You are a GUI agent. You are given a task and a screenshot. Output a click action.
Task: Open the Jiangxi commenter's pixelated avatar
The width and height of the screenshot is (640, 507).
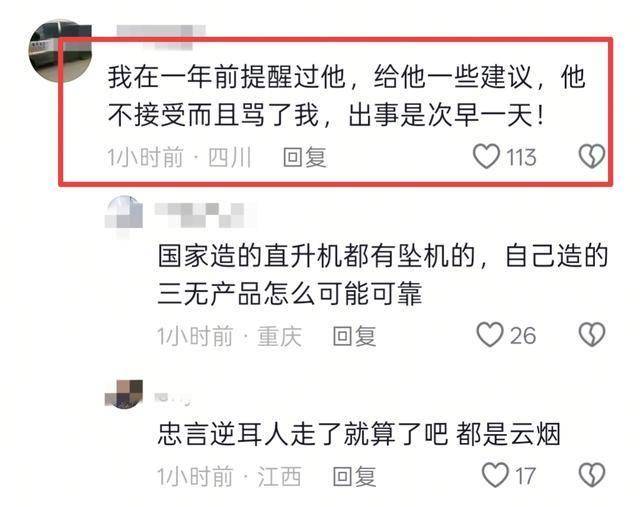124,394
